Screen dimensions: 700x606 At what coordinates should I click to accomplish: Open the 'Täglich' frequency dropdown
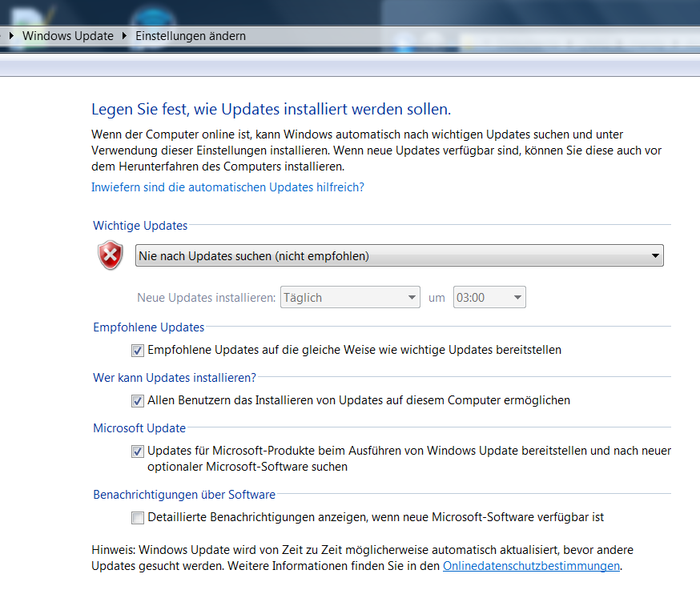[x=350, y=297]
